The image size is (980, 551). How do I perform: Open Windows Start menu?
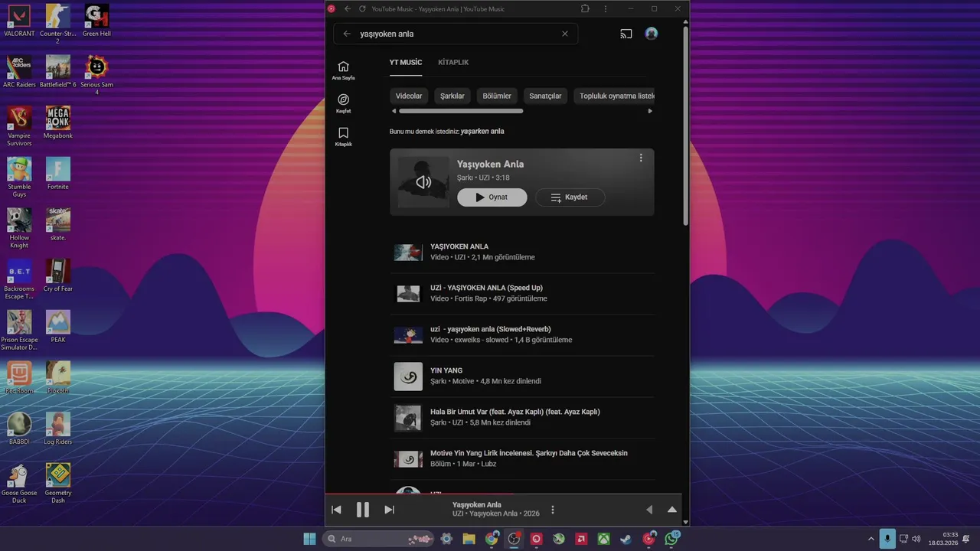pyautogui.click(x=310, y=539)
